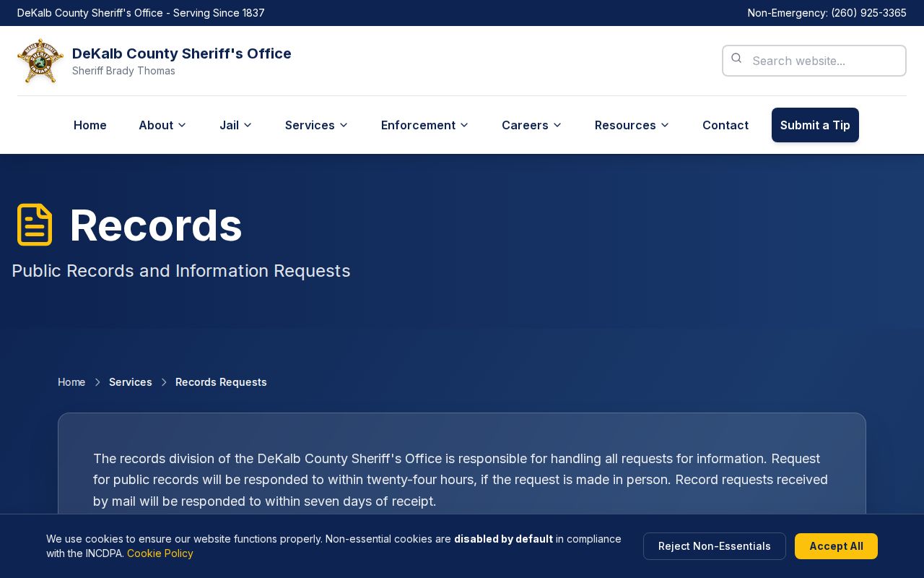Click the Records Requests breadcrumb
924x578 pixels.
pos(221,382)
